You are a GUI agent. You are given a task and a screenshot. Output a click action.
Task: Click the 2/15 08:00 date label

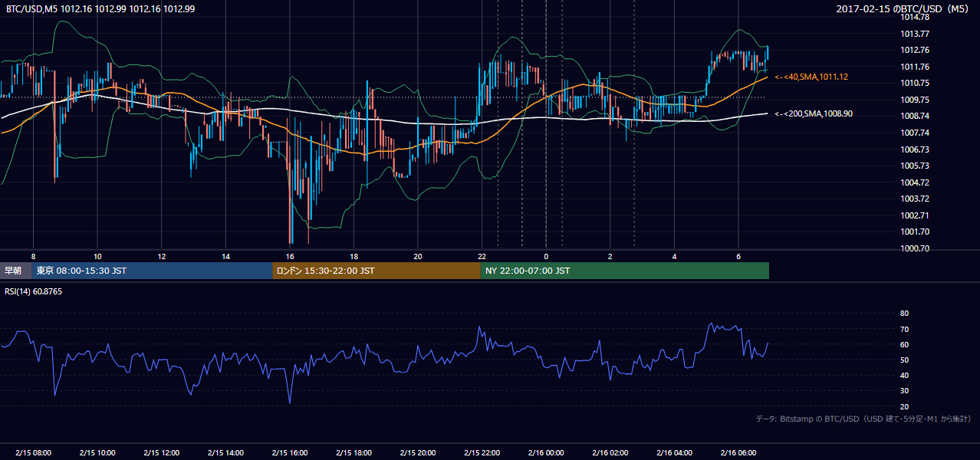pyautogui.click(x=33, y=452)
